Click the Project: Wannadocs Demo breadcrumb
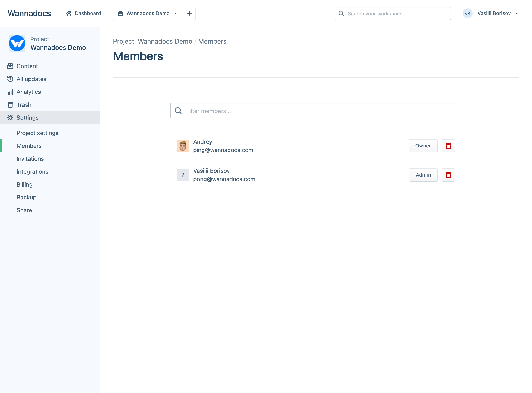532x393 pixels. point(153,41)
